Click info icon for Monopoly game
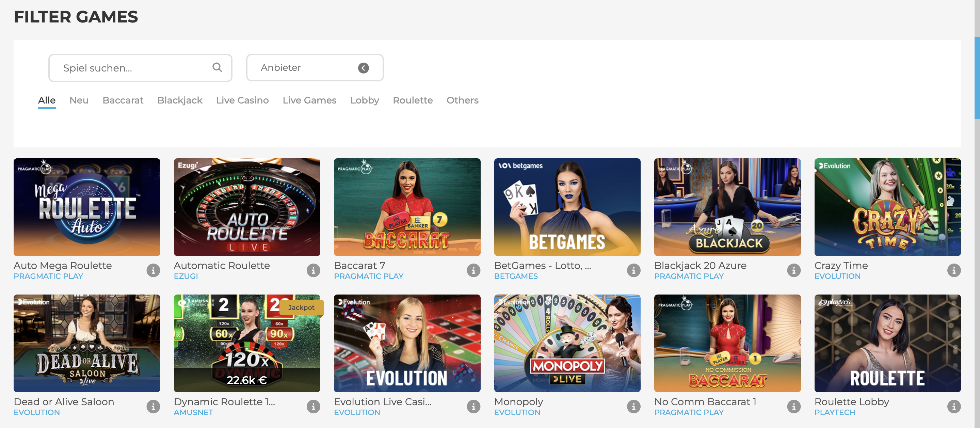This screenshot has height=428, width=980. point(633,407)
